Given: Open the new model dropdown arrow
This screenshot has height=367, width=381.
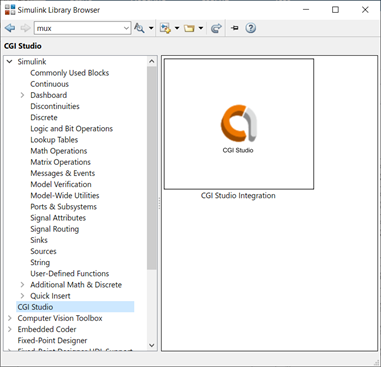Looking at the screenshot, I should pos(177,28).
